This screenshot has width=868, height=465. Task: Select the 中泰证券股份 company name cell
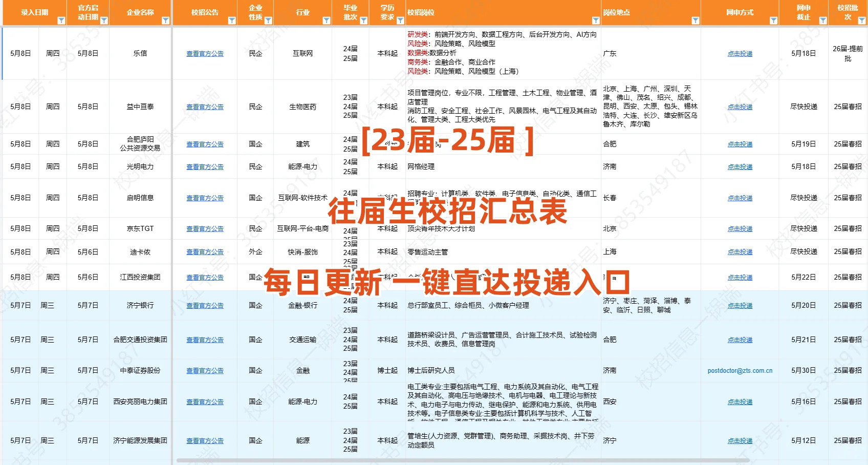pos(140,370)
